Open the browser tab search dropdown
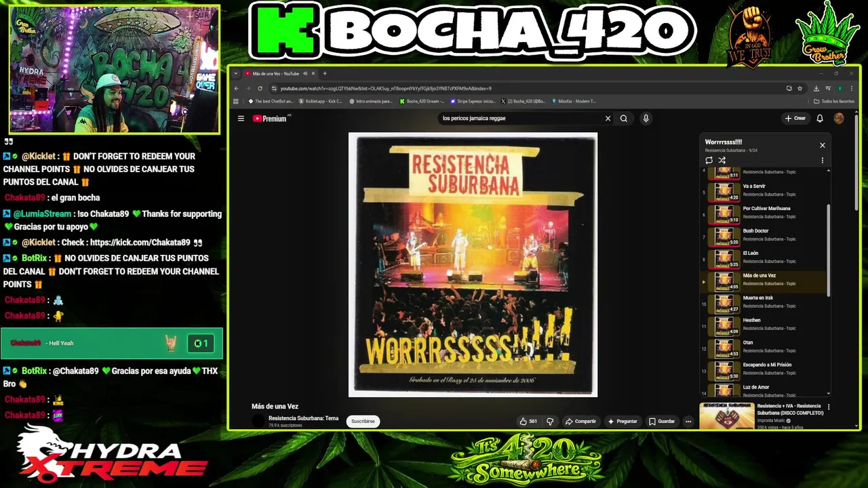 [236, 73]
